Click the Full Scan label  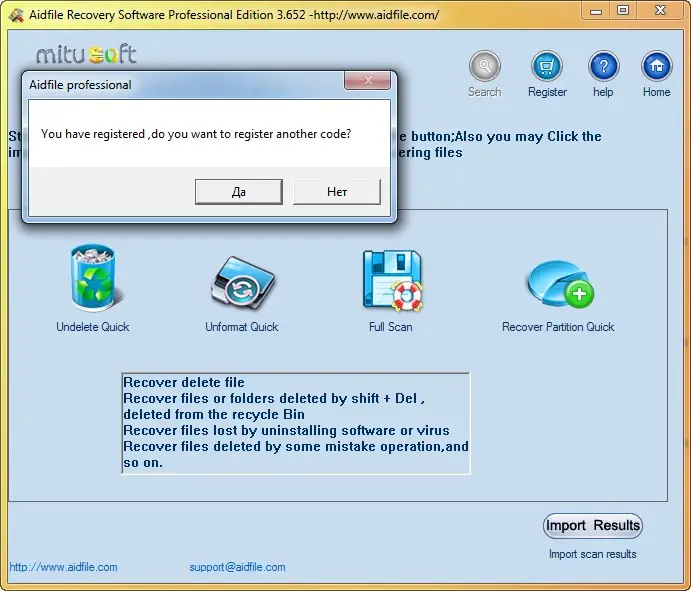coord(390,327)
